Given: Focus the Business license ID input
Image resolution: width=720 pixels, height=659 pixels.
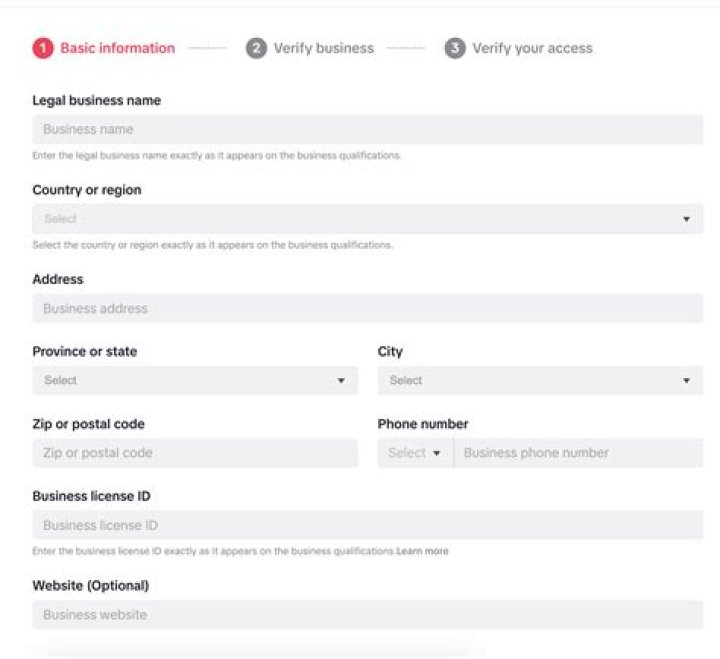Looking at the screenshot, I should tap(367, 525).
